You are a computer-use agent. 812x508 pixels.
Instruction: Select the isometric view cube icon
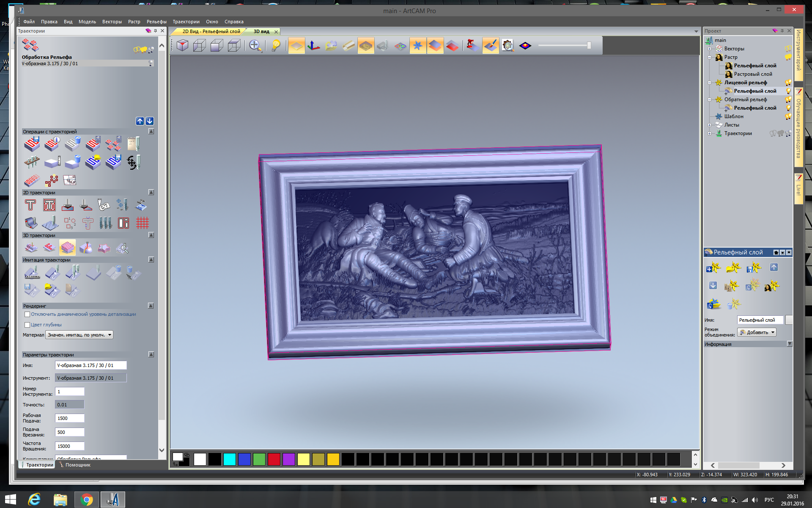pos(182,45)
